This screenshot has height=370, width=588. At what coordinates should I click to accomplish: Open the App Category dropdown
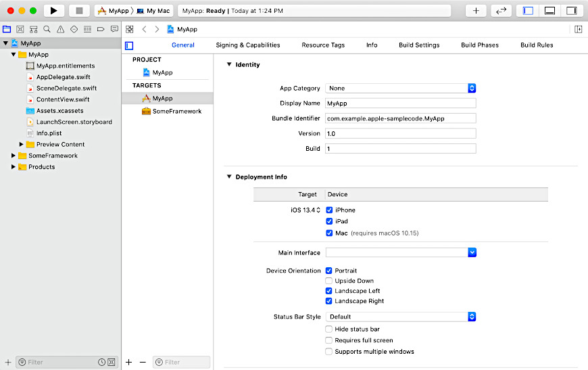pos(401,88)
